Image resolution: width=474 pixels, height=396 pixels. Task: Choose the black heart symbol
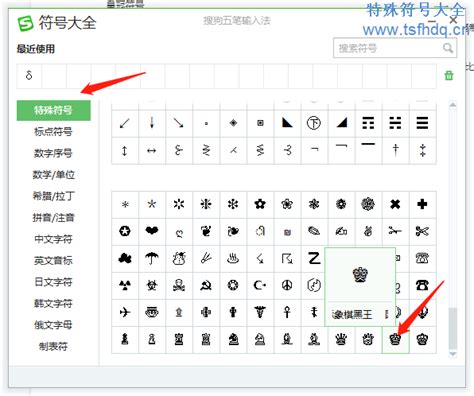152,231
